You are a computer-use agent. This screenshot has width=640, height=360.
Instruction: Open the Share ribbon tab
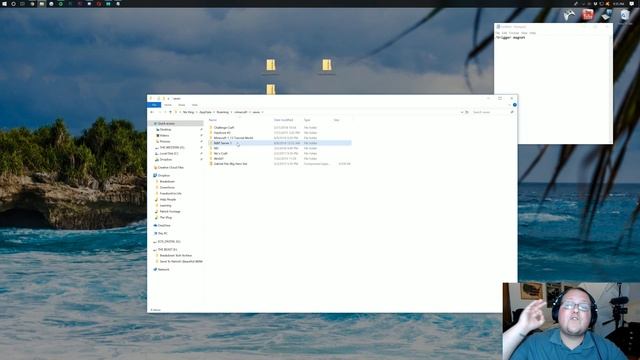pyautogui.click(x=182, y=105)
